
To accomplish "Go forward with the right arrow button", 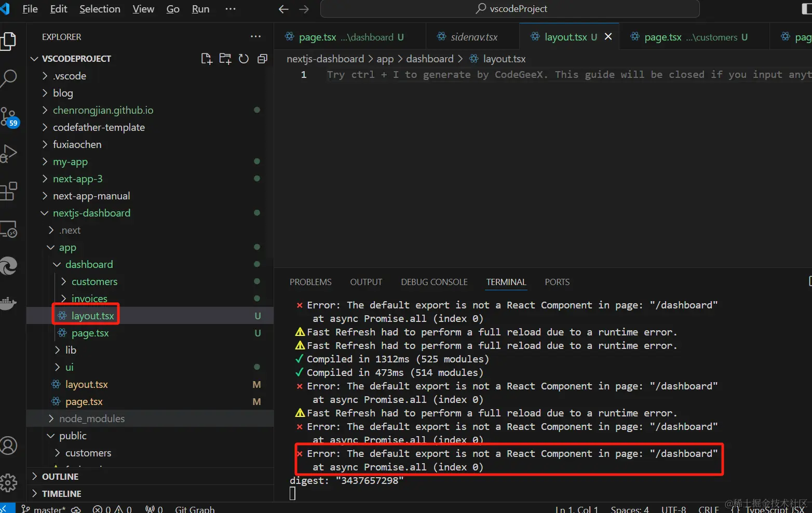I will [304, 9].
